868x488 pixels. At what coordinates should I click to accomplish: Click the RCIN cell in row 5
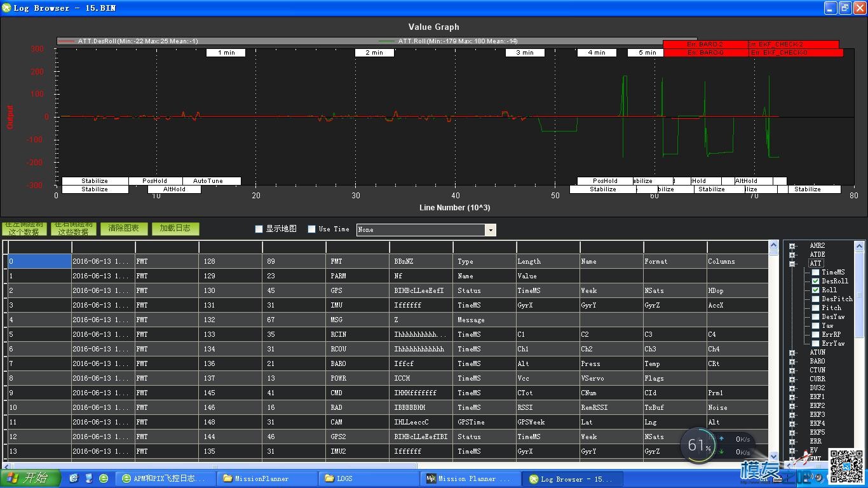click(x=357, y=334)
